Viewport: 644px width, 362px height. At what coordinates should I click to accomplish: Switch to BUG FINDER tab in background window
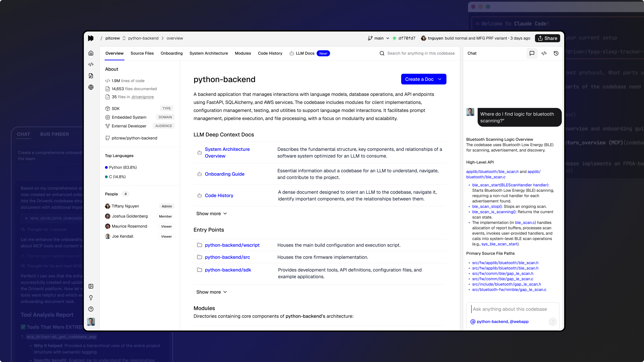(x=55, y=134)
